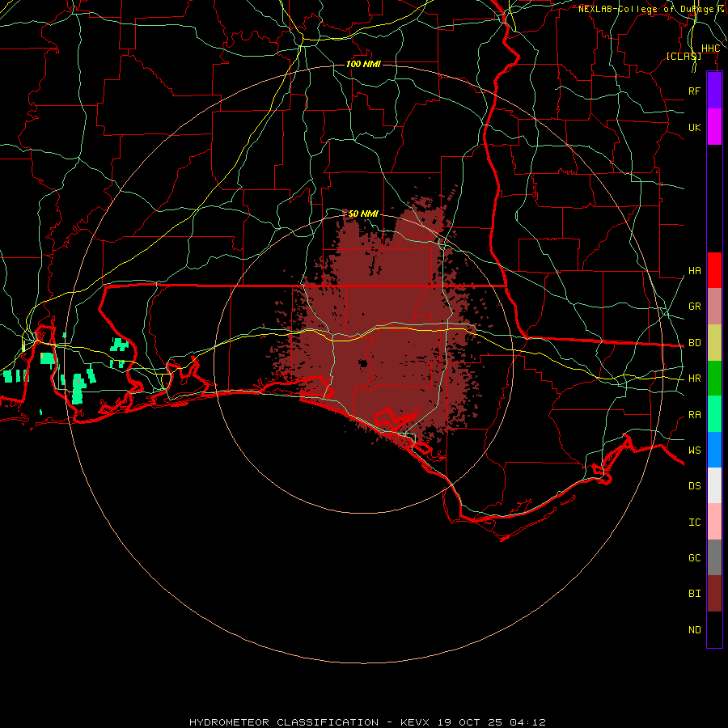Click the HA legend label
This screenshot has width=728, height=728.
(695, 271)
